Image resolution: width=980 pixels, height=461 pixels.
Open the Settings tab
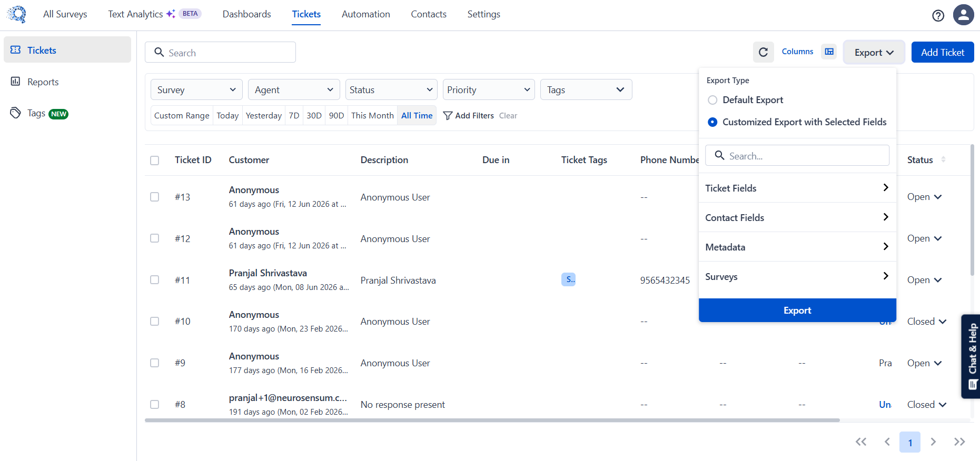[x=484, y=14]
